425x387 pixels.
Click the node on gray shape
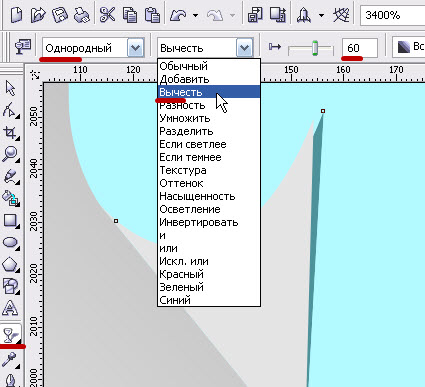pos(116,221)
